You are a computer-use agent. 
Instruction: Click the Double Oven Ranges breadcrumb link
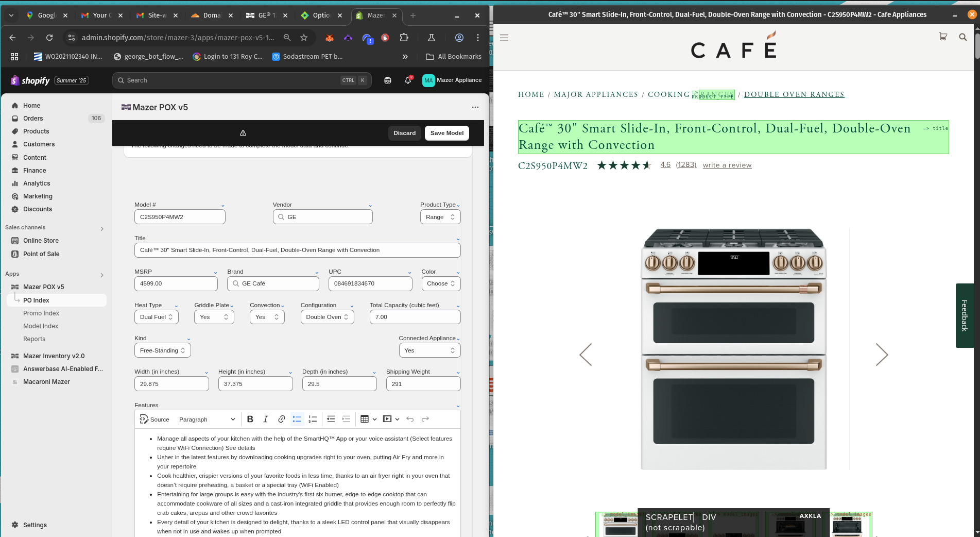click(794, 94)
